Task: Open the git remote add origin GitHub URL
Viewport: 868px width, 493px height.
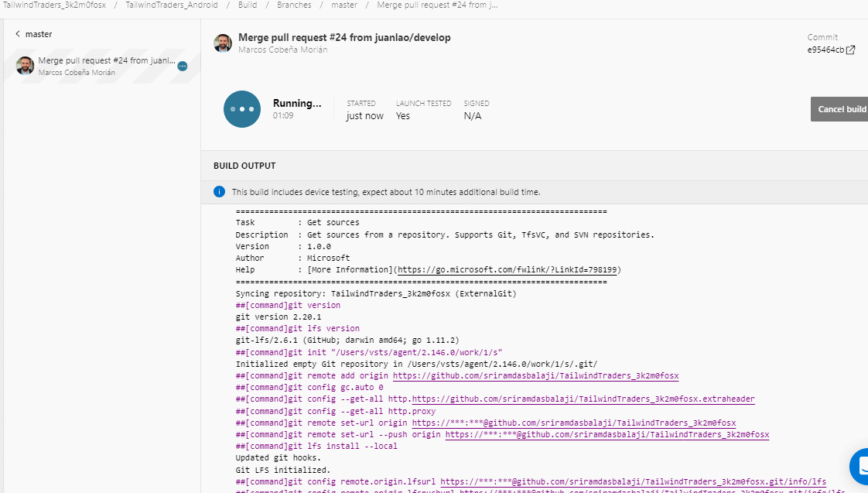Action: coord(536,375)
